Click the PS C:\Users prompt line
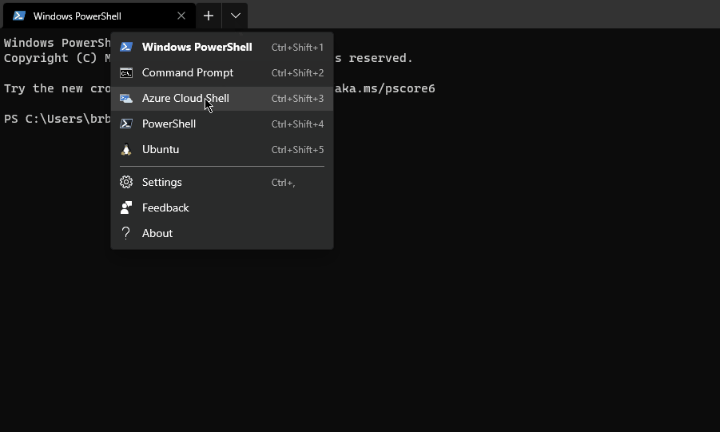Viewport: 720px width, 432px height. pyautogui.click(x=57, y=119)
